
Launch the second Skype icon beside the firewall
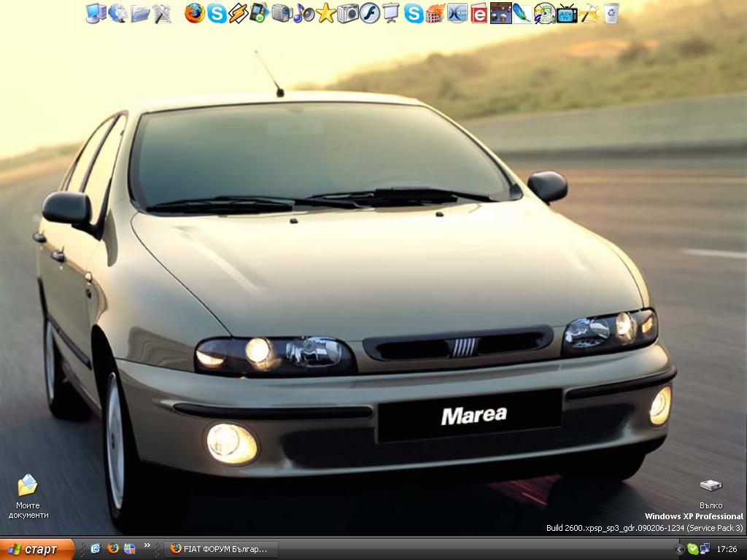[414, 13]
